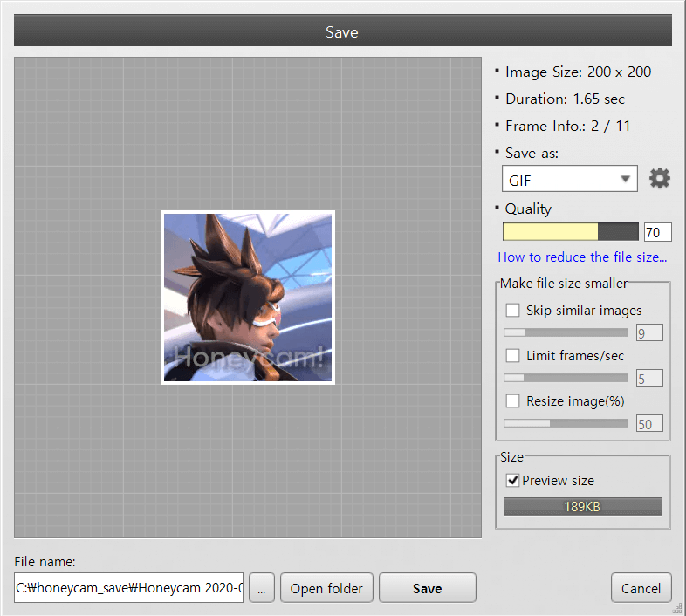
Task: Cancel the save dialog
Action: click(641, 588)
